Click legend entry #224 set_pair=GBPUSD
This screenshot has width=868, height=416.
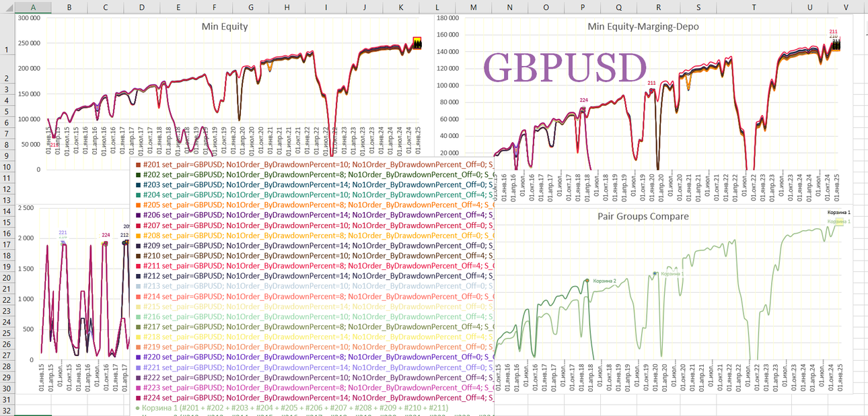316,398
